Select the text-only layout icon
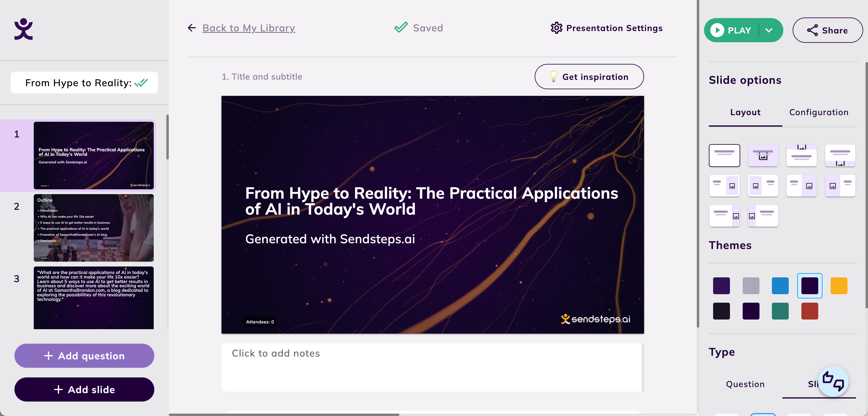The height and width of the screenshot is (416, 868). coord(724,155)
